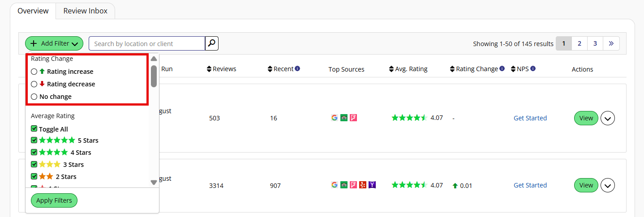The width and height of the screenshot is (644, 217).
Task: Click the NPS info icon
Action: pyautogui.click(x=533, y=69)
